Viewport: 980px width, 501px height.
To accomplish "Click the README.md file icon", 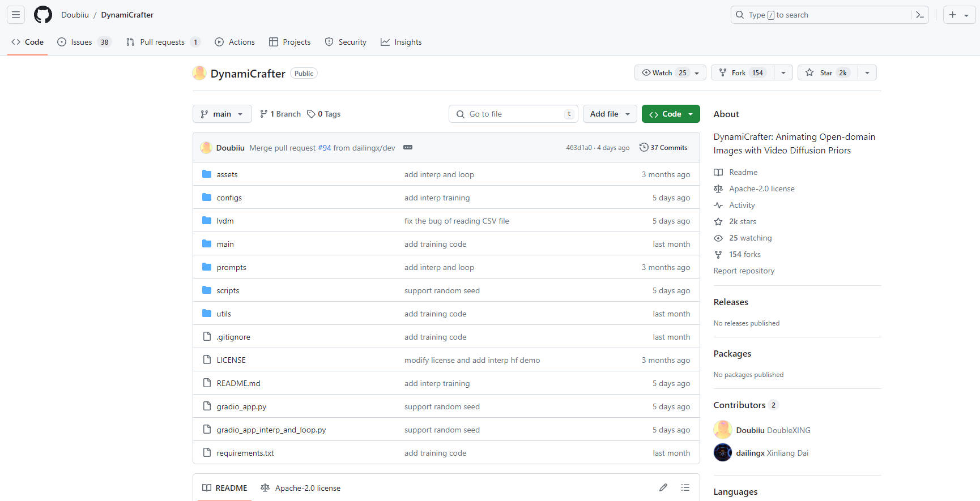I will pyautogui.click(x=207, y=383).
